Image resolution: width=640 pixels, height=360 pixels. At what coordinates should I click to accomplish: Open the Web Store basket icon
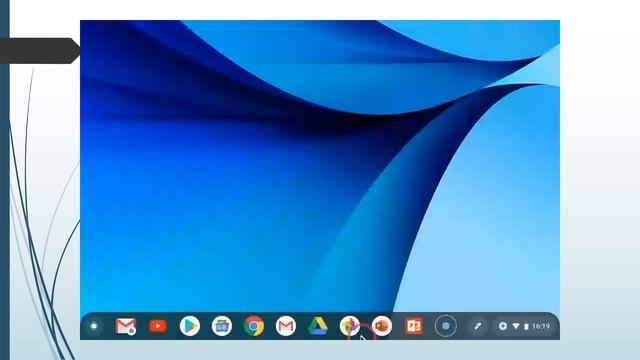(222, 326)
